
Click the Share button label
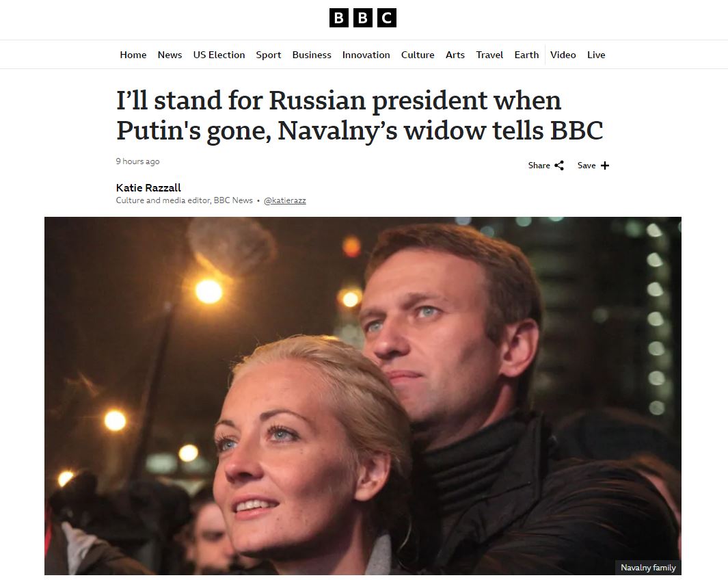click(x=539, y=166)
